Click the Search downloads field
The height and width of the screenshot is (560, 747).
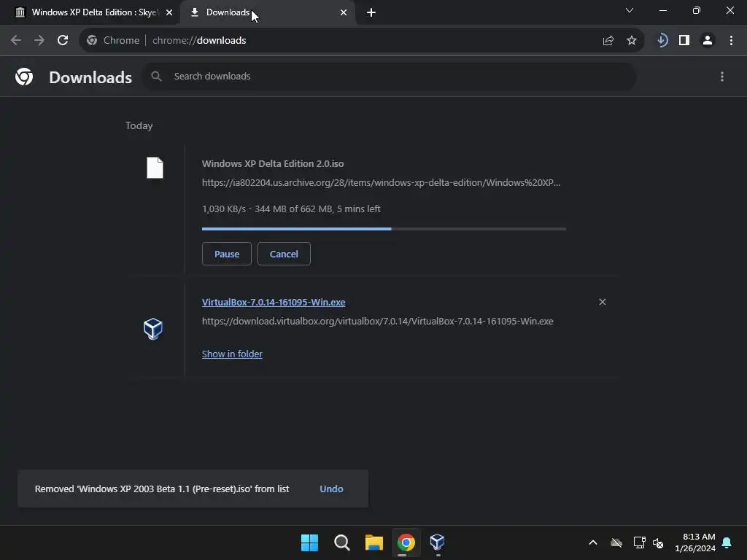coord(390,76)
